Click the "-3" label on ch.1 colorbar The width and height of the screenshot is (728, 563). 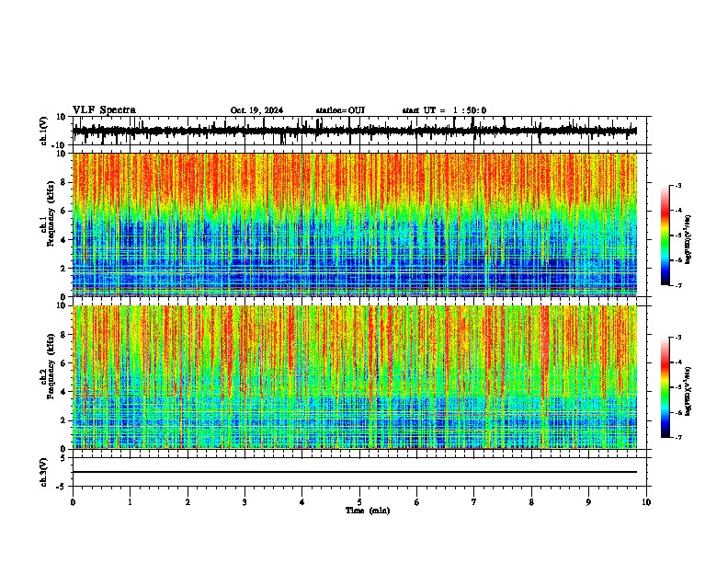[x=677, y=185]
